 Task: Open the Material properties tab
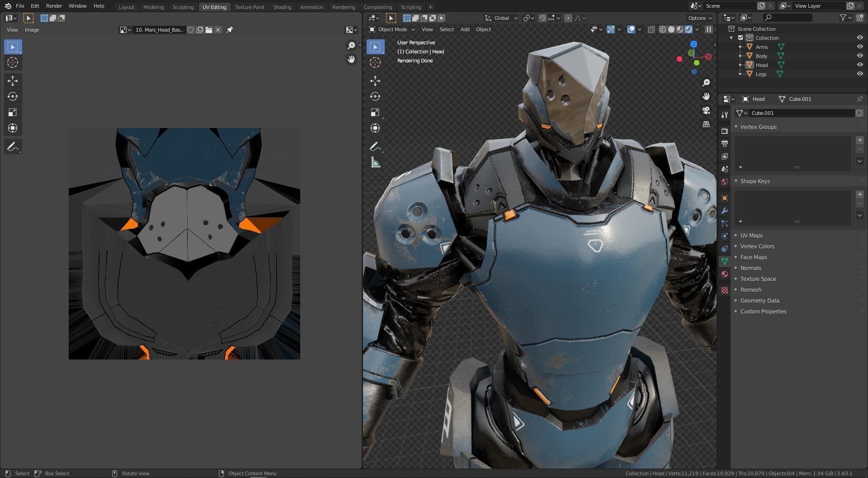[x=725, y=274]
